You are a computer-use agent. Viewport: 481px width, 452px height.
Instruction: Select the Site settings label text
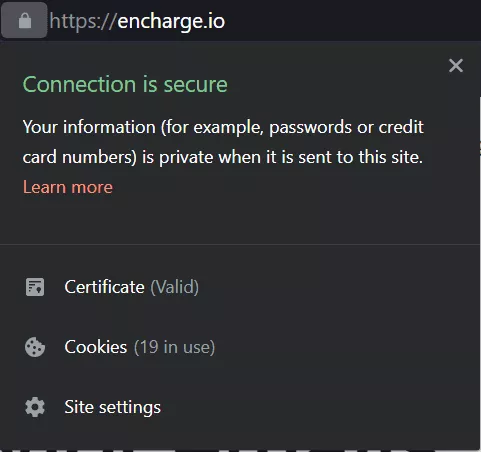click(113, 407)
